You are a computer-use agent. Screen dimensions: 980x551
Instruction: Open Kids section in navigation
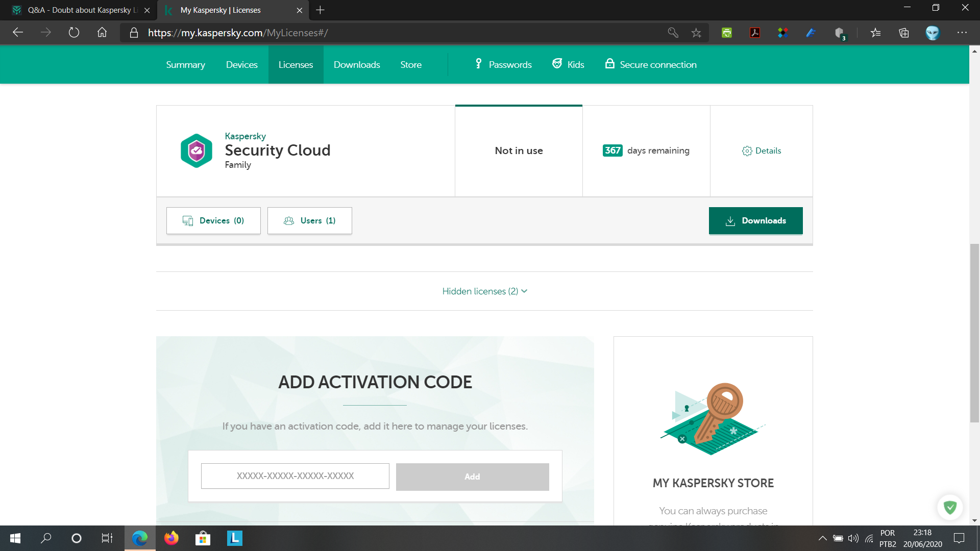coord(568,65)
